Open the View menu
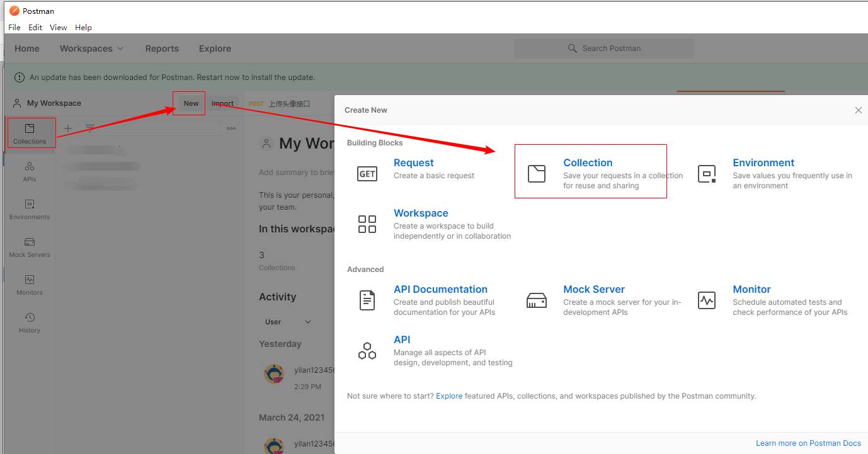The height and width of the screenshot is (454, 868). tap(59, 27)
